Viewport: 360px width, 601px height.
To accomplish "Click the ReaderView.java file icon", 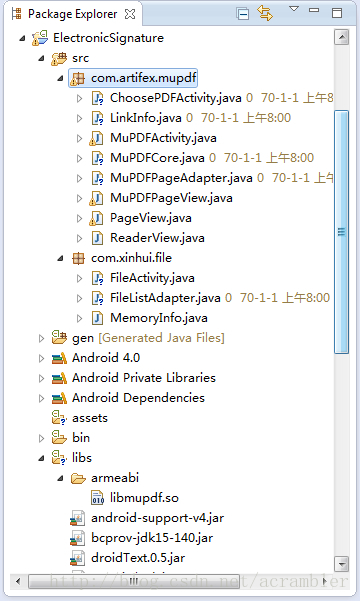I will point(97,238).
